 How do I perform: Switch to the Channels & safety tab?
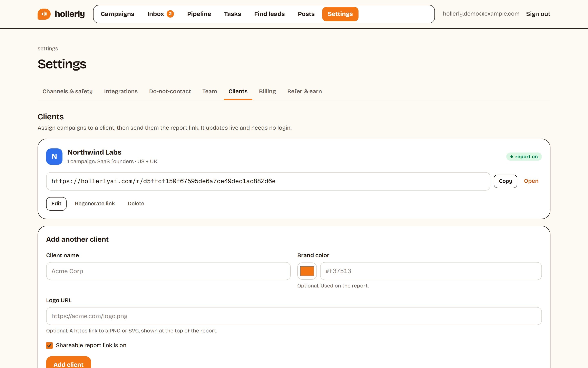click(68, 91)
